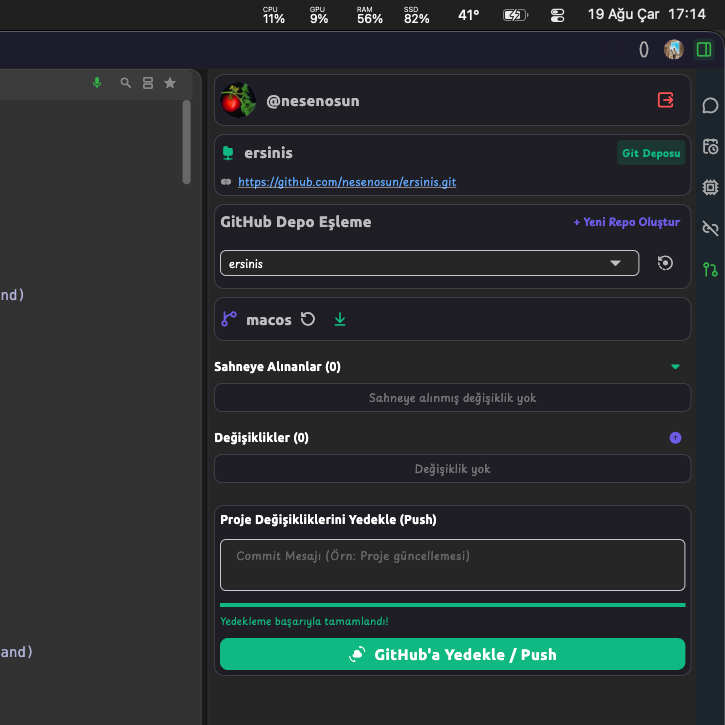Open the ersinis repository dropdown

tap(429, 263)
